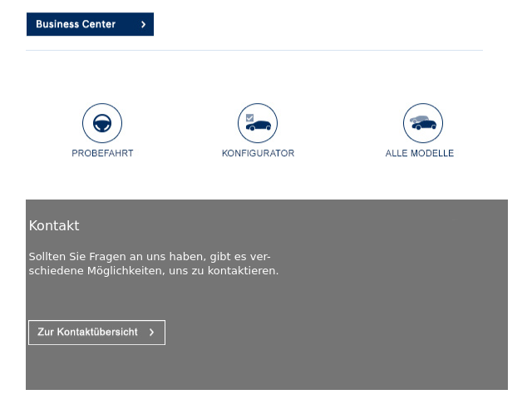
Task: Click the dark blue car in Konfigurator icon
Action: point(259,126)
